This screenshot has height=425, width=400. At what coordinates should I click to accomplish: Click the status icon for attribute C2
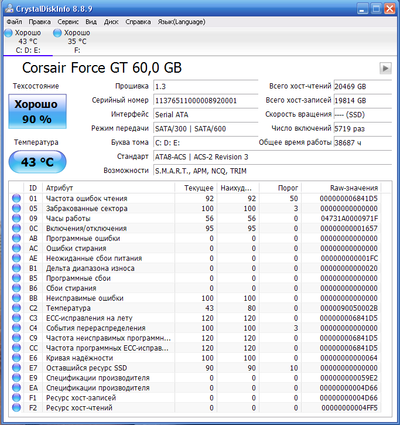pos(16,308)
